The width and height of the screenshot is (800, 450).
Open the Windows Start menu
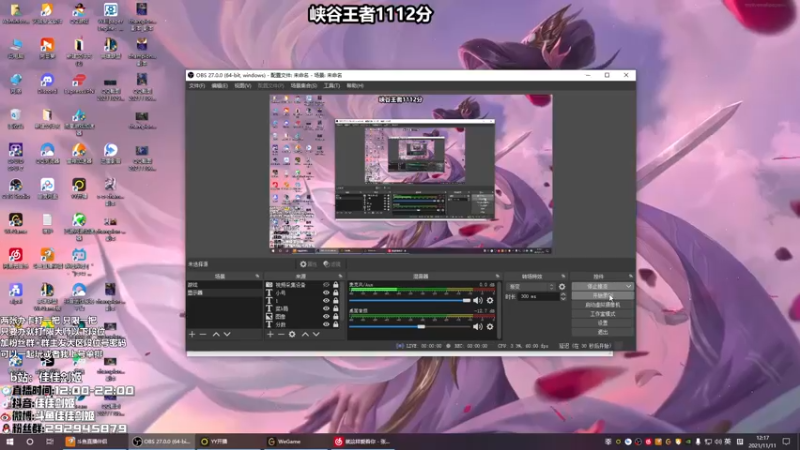[10, 441]
